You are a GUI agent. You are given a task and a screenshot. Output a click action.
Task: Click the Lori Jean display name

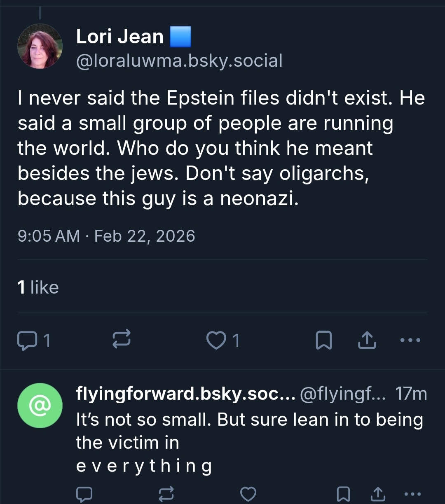coord(120,37)
